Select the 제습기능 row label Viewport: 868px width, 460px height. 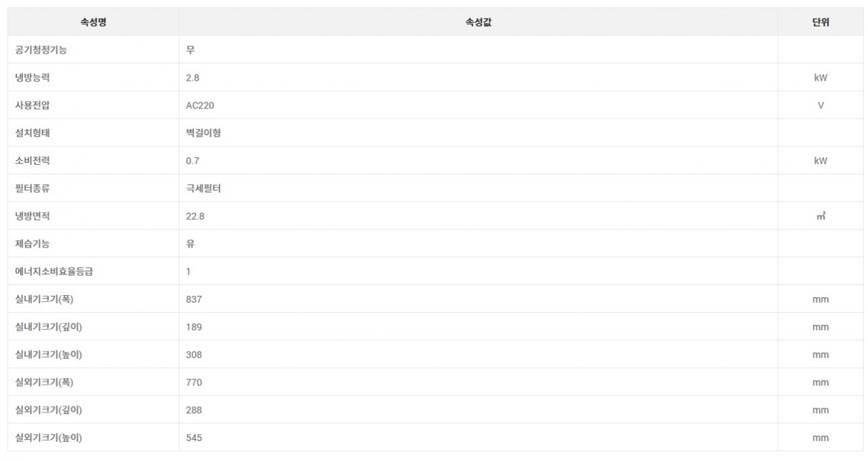click(32, 244)
